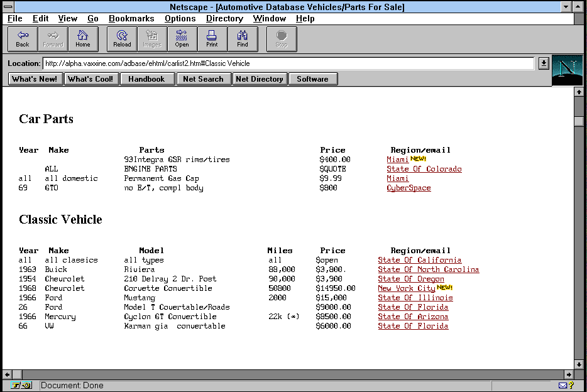
Task: Click the horizontal scrollbar right arrow
Action: pyautogui.click(x=569, y=374)
